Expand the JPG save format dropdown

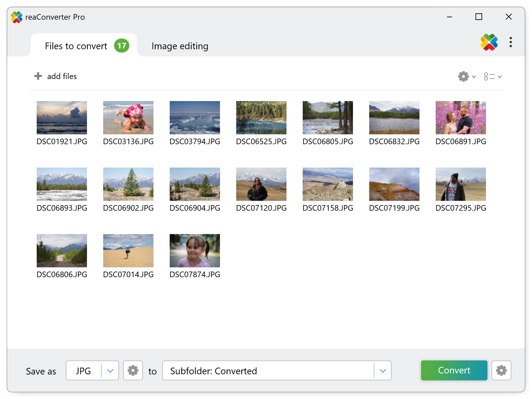pyautogui.click(x=110, y=370)
